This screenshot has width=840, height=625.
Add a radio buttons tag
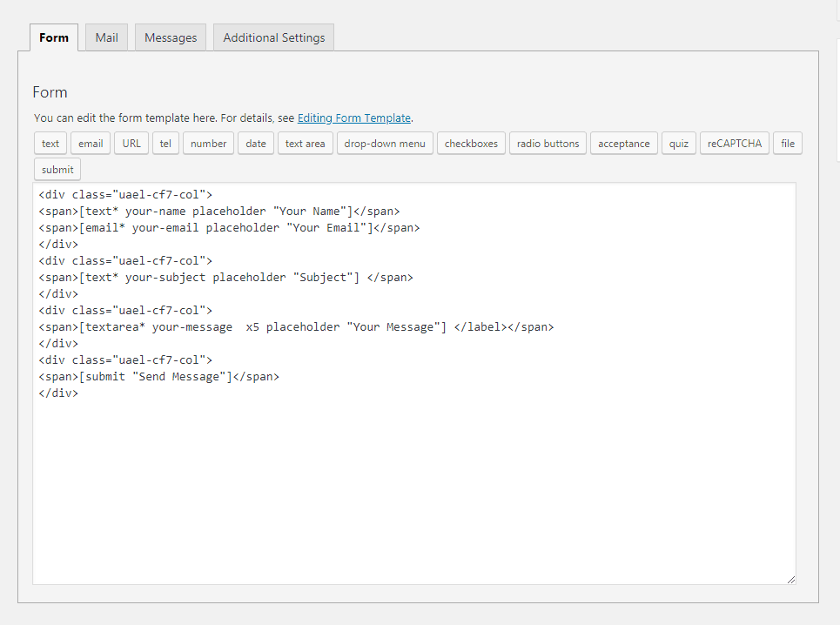(548, 144)
